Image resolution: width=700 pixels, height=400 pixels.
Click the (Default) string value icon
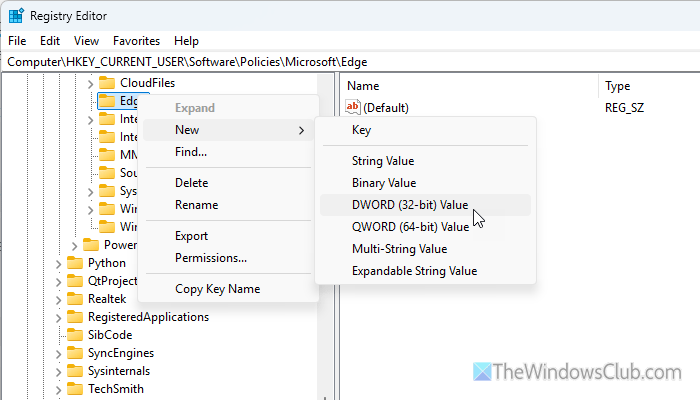tap(352, 107)
